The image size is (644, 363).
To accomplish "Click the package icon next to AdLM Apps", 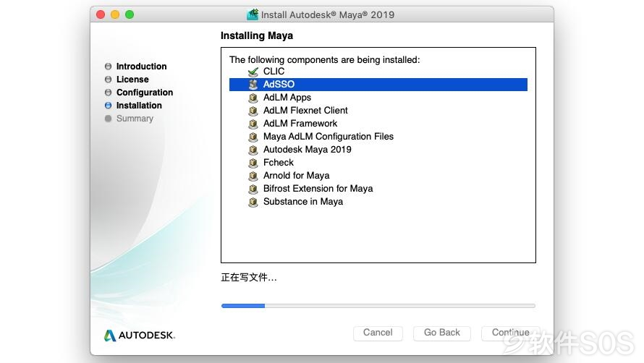I will (x=253, y=98).
